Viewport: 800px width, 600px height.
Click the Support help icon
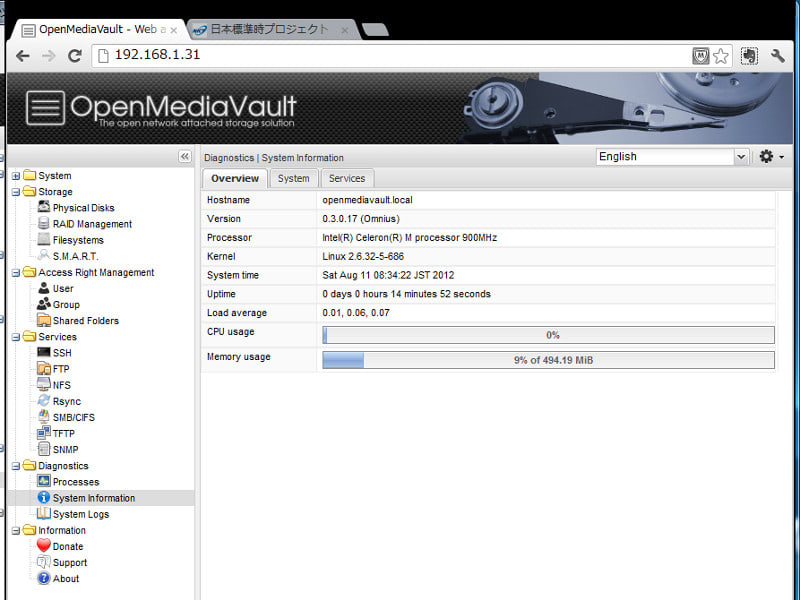44,562
